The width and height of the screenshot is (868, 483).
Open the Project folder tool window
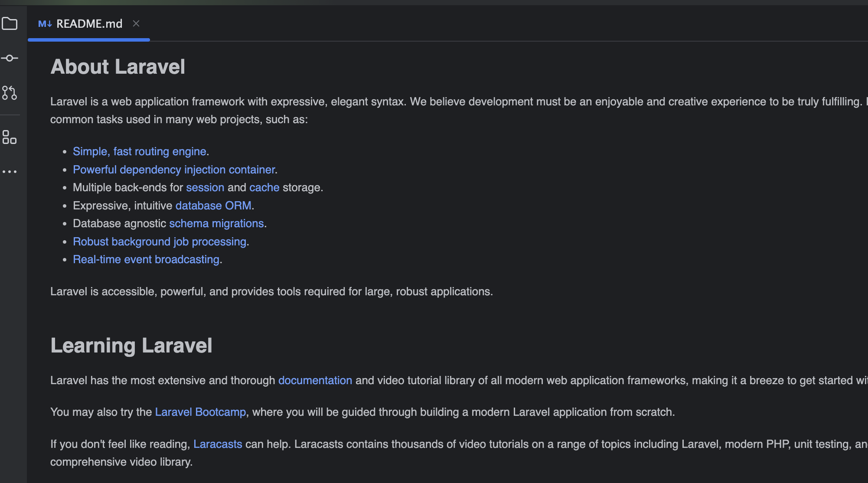[x=10, y=23]
